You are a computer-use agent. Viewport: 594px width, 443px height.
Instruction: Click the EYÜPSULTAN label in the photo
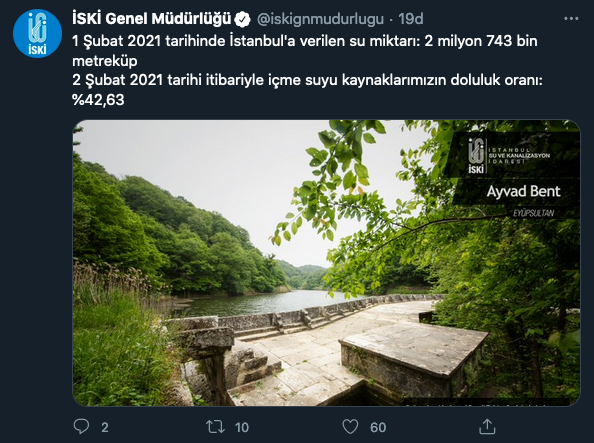coord(533,213)
